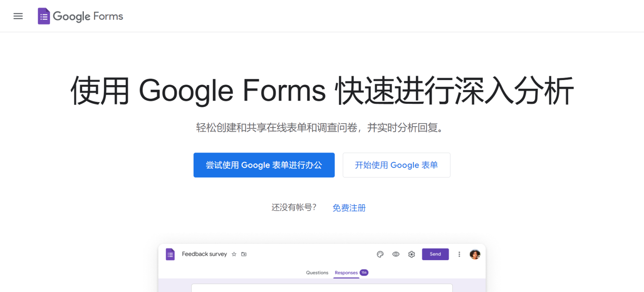Click the 尝试使用 Google 表单进行办公 button
Screen dimensions: 644x292
pyautogui.click(x=264, y=165)
